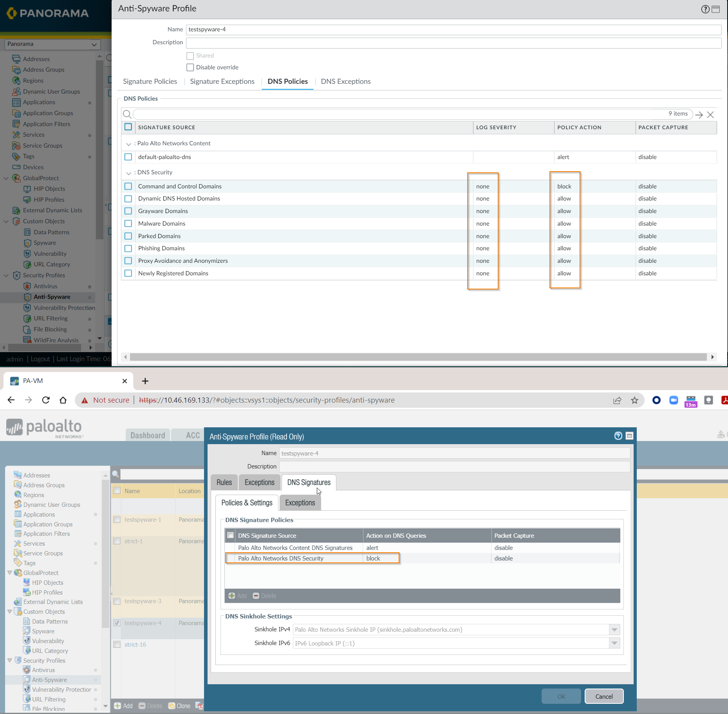Image resolution: width=728 pixels, height=714 pixels.
Task: Click the help icon in read-only profile dialog
Action: [x=618, y=436]
